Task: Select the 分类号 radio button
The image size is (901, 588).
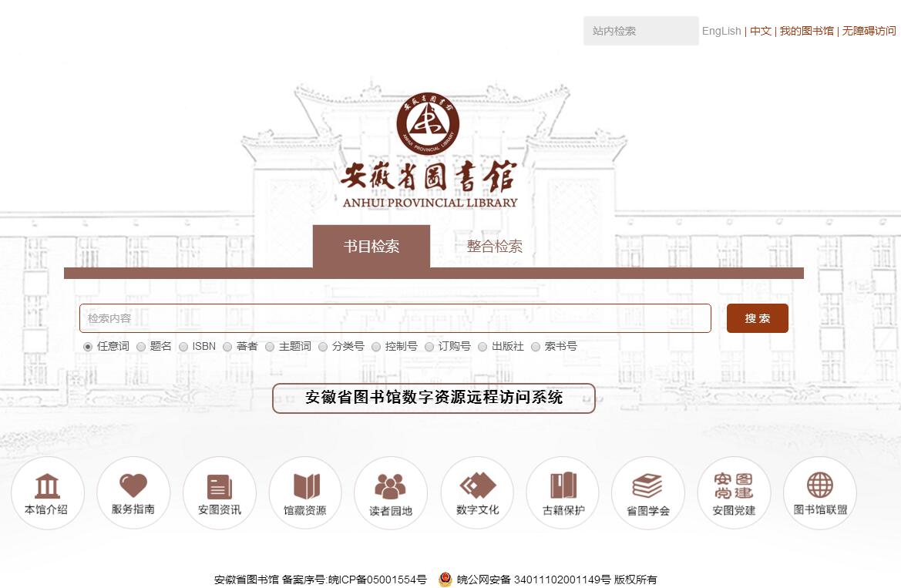Action: (323, 347)
